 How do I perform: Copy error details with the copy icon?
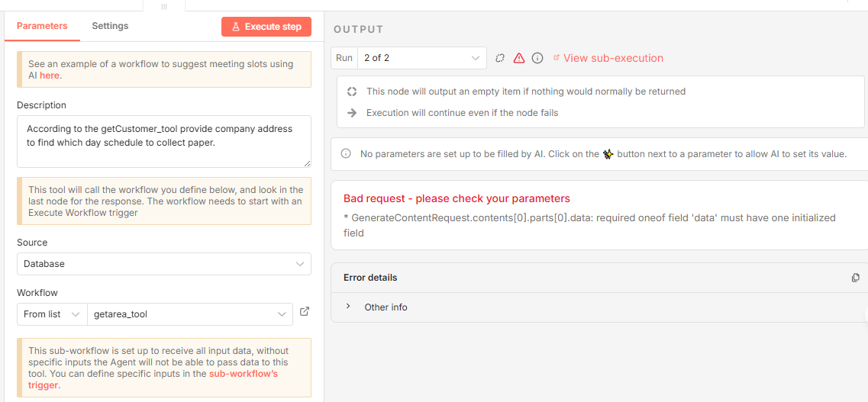coord(855,278)
